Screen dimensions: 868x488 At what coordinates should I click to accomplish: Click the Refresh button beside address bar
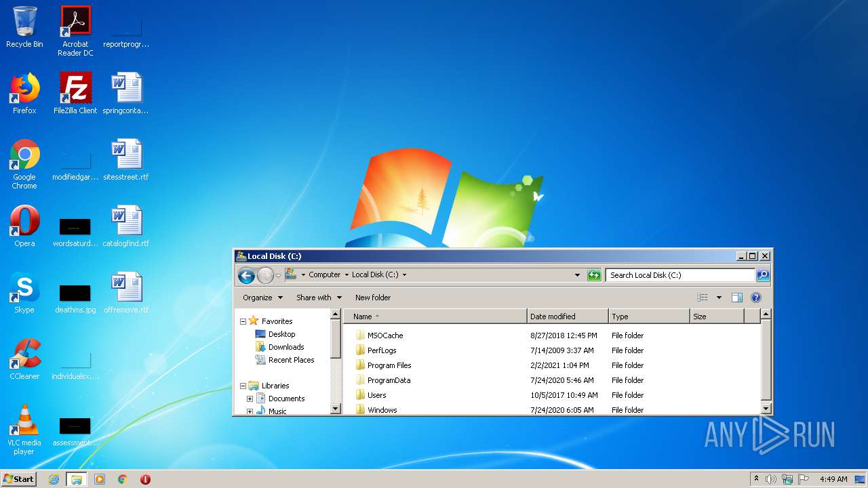point(594,275)
